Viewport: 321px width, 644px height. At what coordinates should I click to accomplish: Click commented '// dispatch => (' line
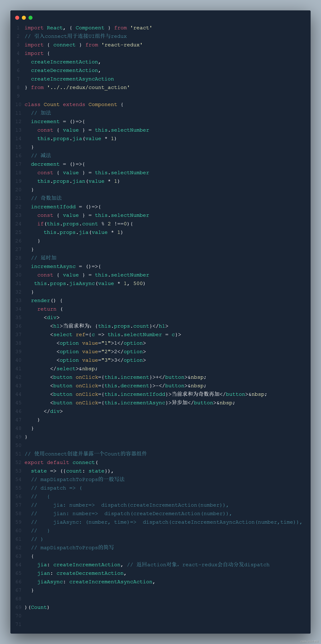pyautogui.click(x=56, y=488)
